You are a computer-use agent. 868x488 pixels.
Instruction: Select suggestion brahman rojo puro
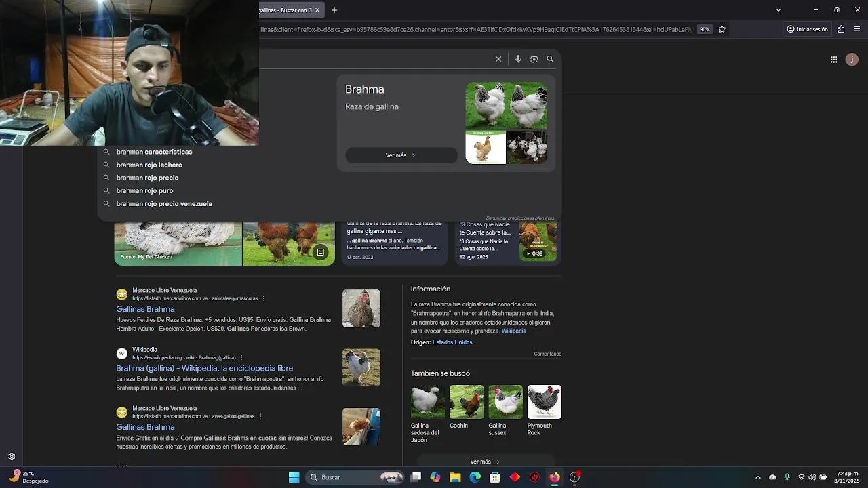point(144,190)
